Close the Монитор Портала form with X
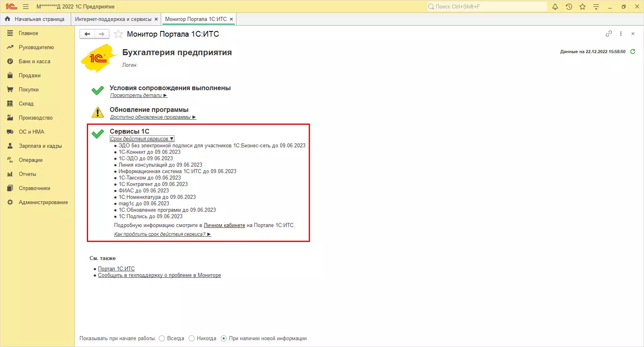This screenshot has height=347, width=644. coord(633,34)
